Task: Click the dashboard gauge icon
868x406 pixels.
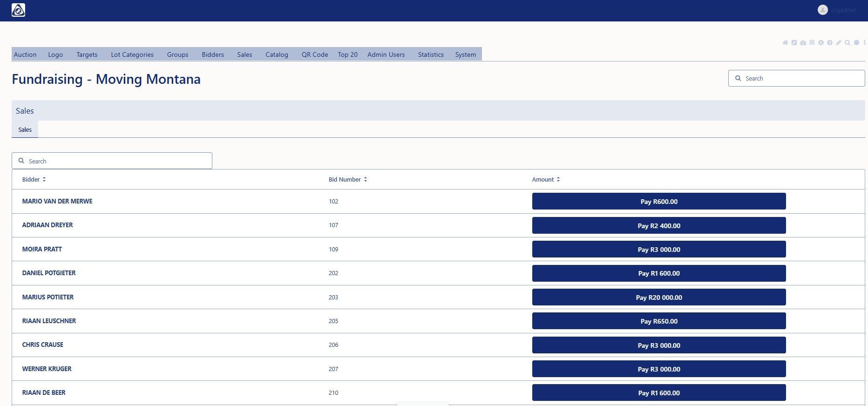Action: click(803, 43)
